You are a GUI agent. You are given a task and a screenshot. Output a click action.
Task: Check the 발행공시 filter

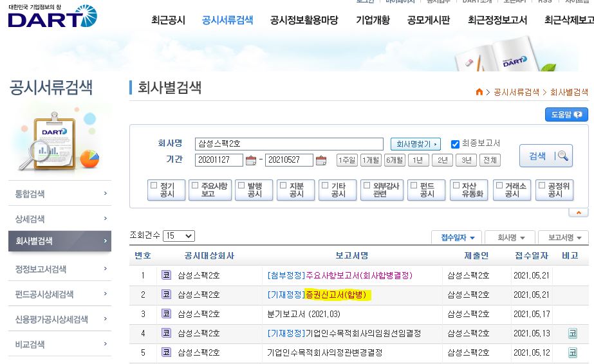241,185
